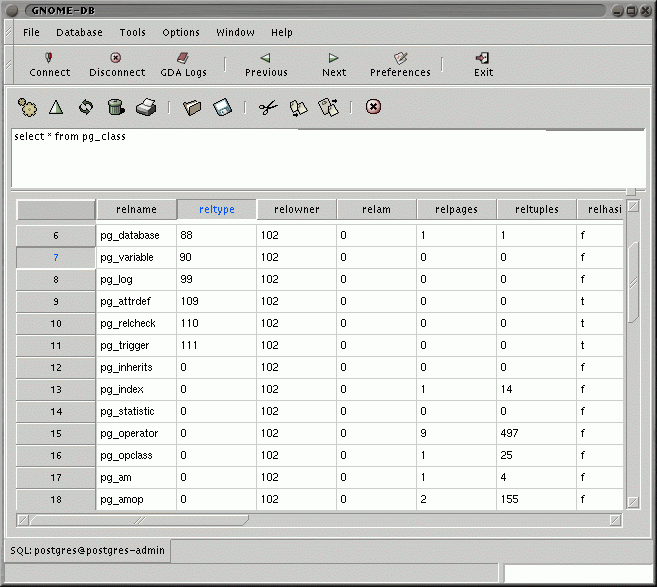
Task: Open the Tools menu
Action: (x=132, y=32)
